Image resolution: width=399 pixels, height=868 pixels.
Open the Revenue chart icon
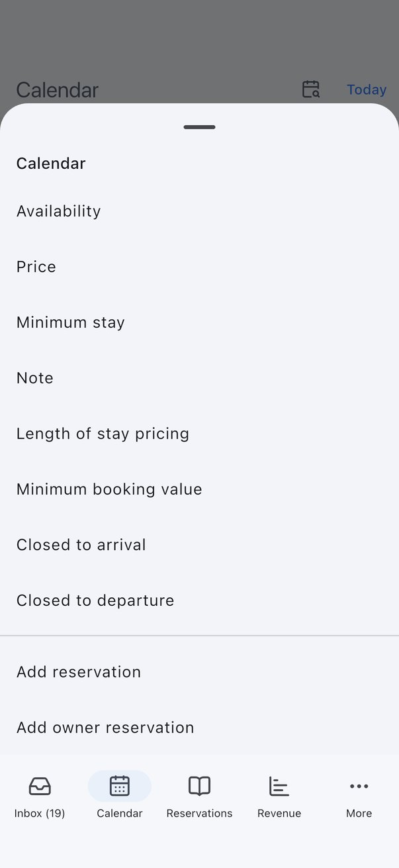tap(279, 786)
